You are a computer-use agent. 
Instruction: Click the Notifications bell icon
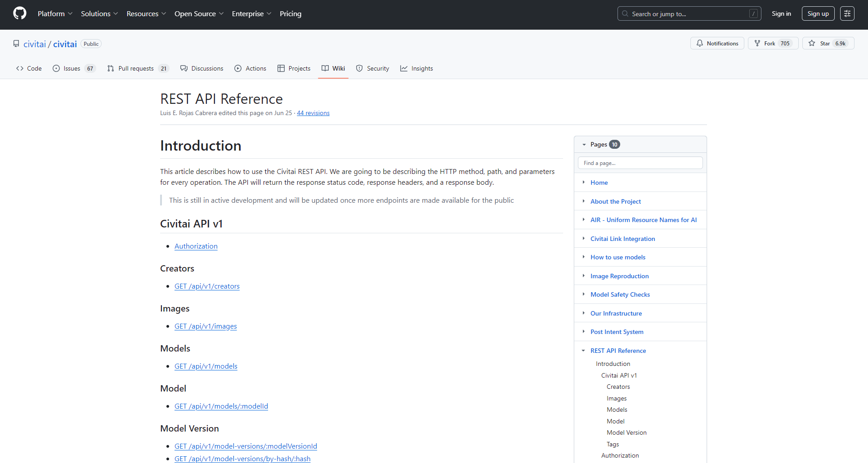point(700,43)
